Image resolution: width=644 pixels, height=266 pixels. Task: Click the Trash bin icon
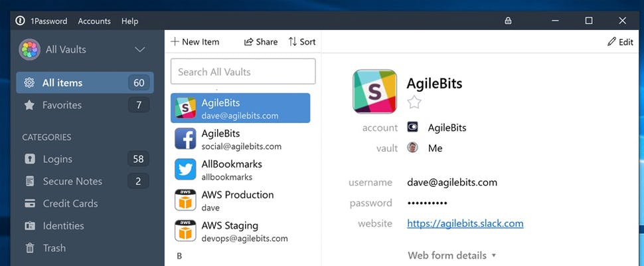click(30, 248)
